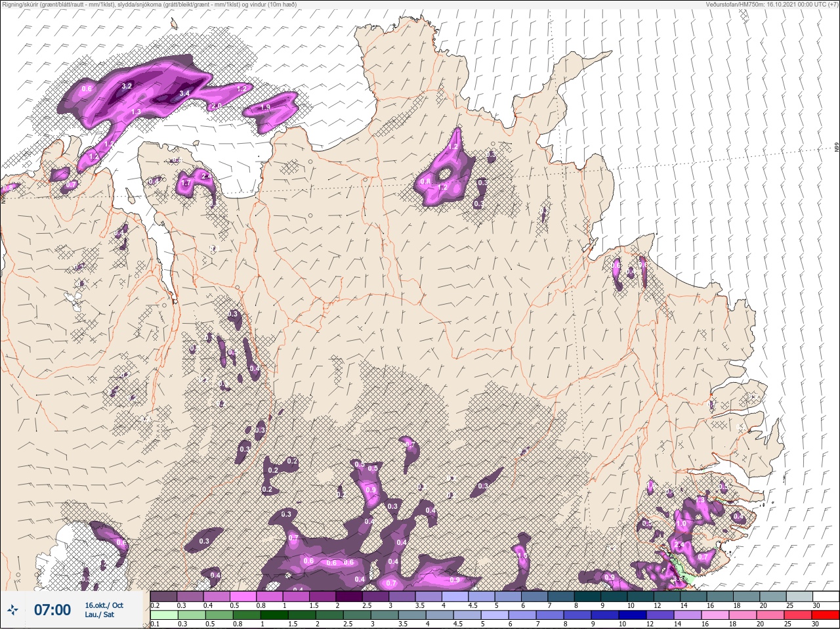Click the Veðurstofan logo icon beside the time
The image size is (840, 629).
pyautogui.click(x=12, y=611)
